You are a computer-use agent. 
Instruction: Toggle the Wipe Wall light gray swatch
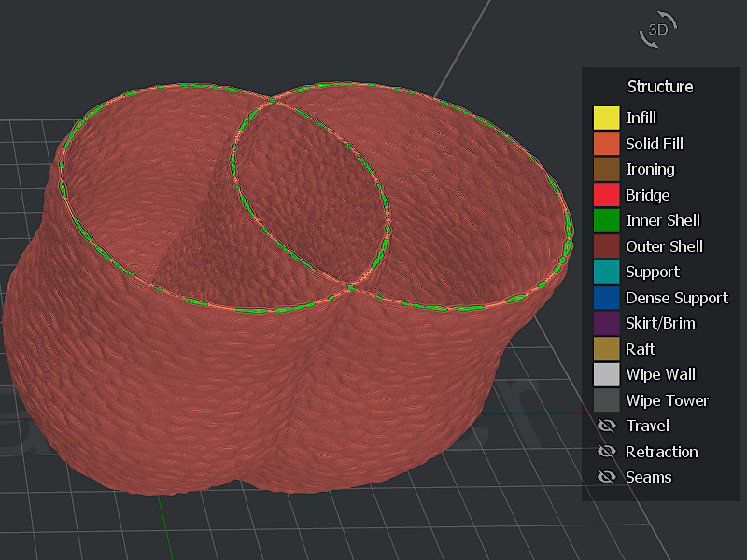click(606, 374)
